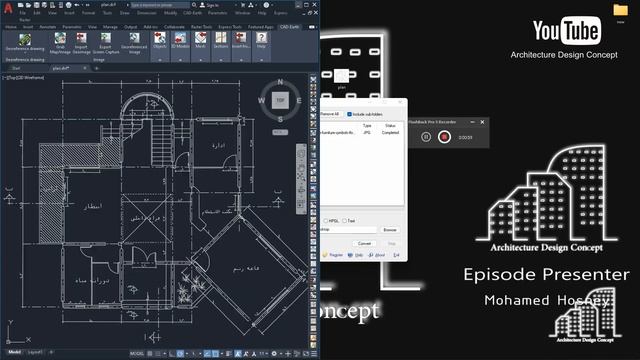640x360 pixels.
Task: Click the search magnifier icon in title bar
Action: (x=194, y=5)
